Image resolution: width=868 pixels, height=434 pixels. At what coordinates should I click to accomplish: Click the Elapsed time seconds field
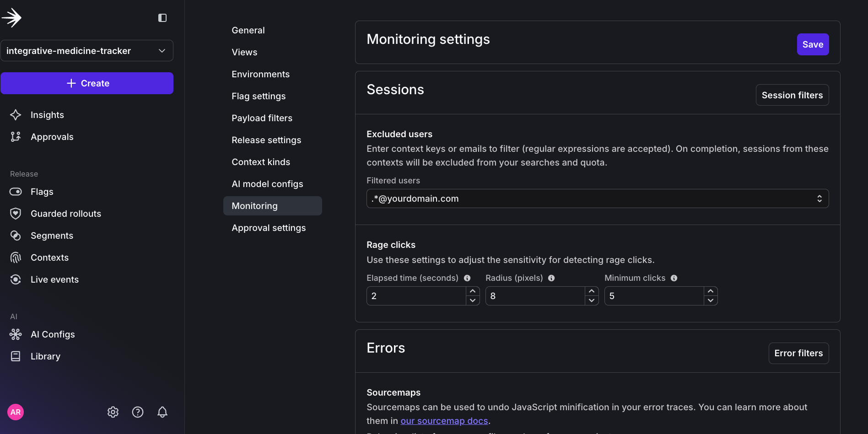(416, 296)
